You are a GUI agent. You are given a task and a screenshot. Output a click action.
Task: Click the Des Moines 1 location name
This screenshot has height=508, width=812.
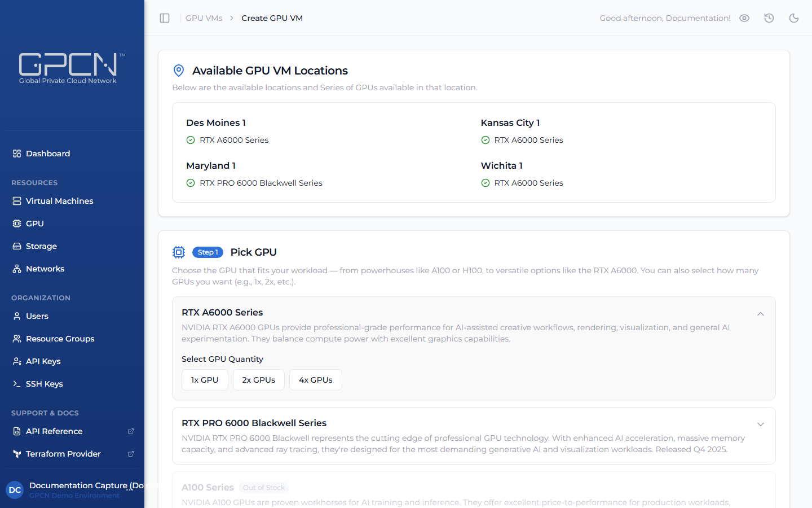[216, 122]
